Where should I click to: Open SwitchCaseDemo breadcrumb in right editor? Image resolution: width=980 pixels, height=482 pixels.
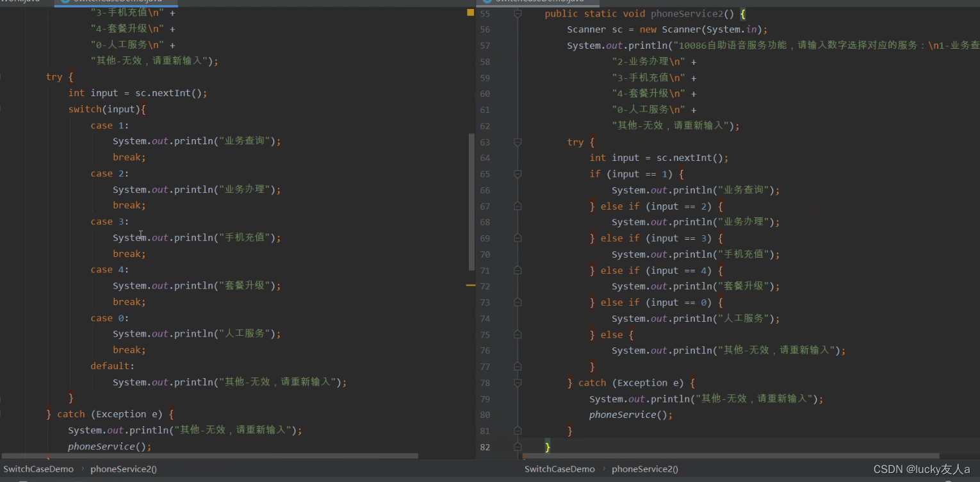(x=560, y=469)
